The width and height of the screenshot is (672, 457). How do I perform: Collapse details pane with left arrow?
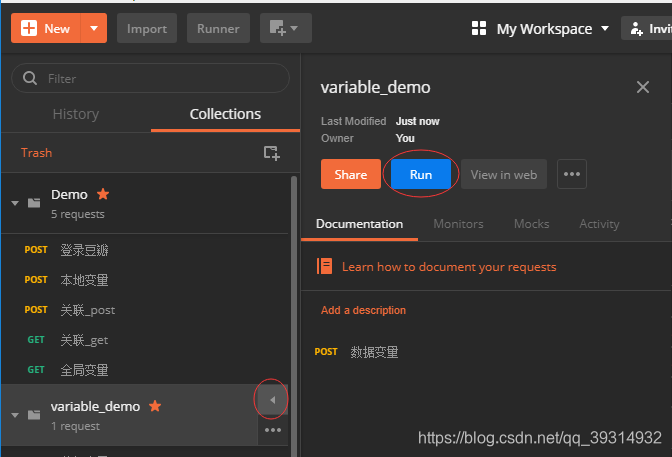pyautogui.click(x=273, y=400)
